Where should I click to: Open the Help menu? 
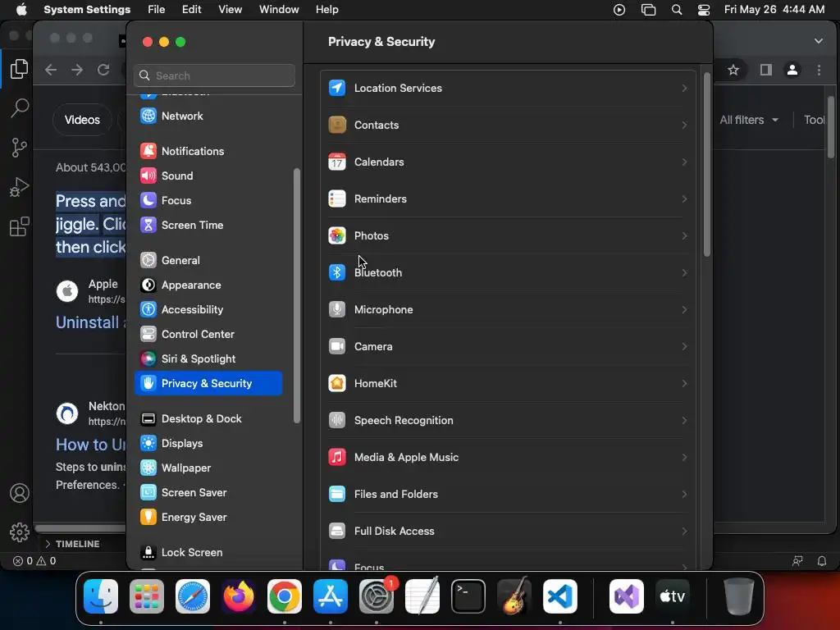[x=326, y=10]
